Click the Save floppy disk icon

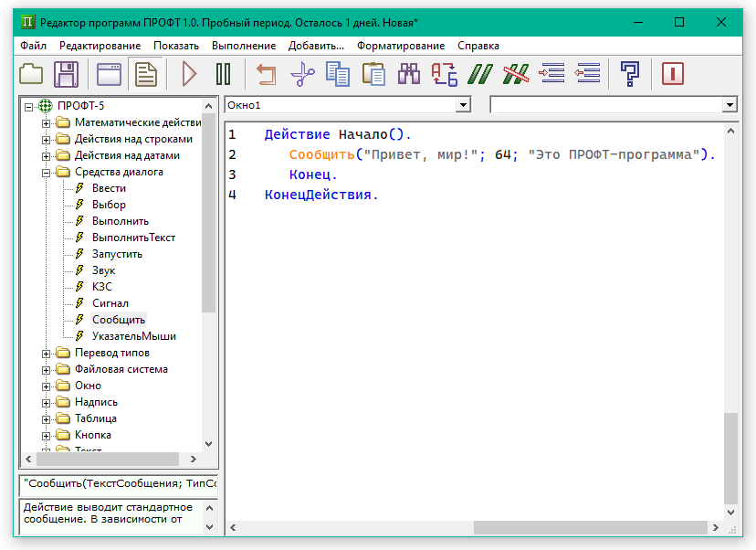pyautogui.click(x=66, y=74)
